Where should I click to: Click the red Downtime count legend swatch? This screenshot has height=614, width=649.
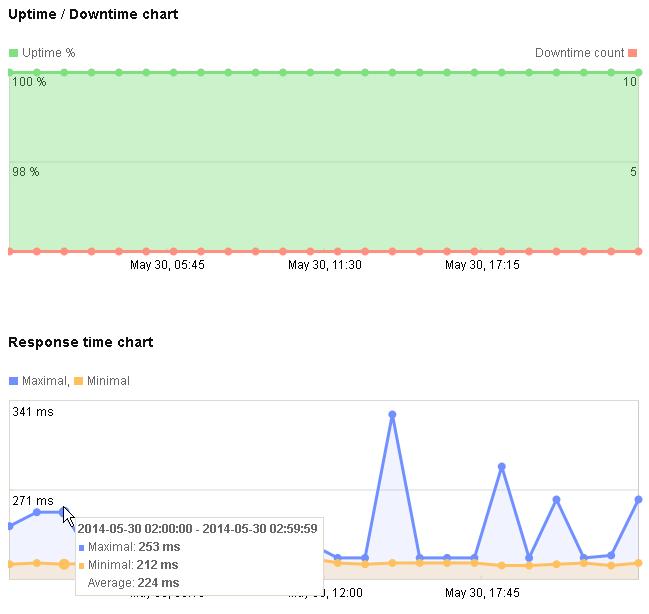(633, 53)
